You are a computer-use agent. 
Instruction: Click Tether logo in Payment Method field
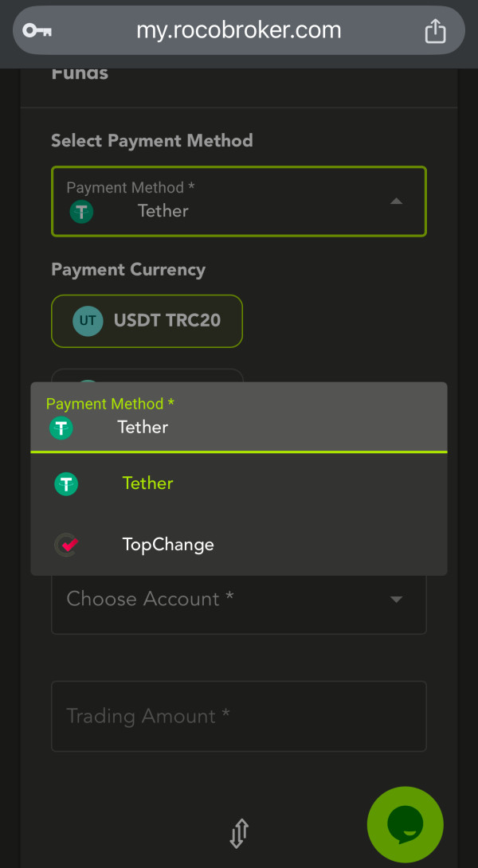point(81,212)
